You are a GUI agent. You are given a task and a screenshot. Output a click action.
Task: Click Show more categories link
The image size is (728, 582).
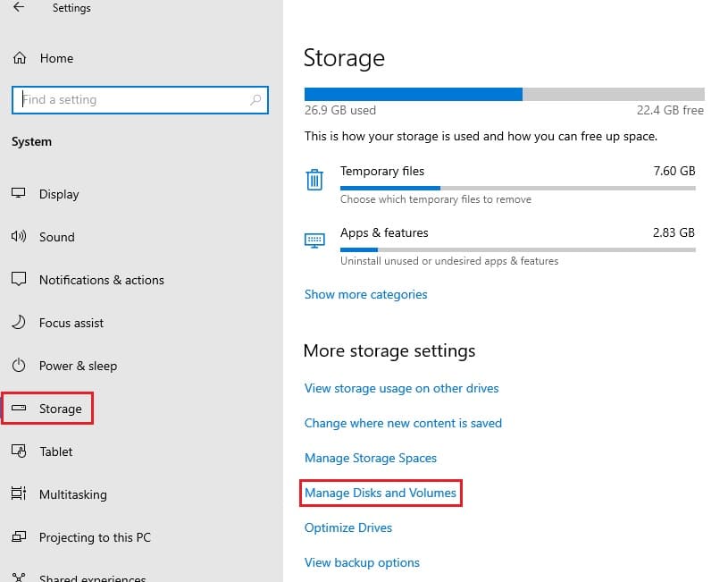[366, 294]
